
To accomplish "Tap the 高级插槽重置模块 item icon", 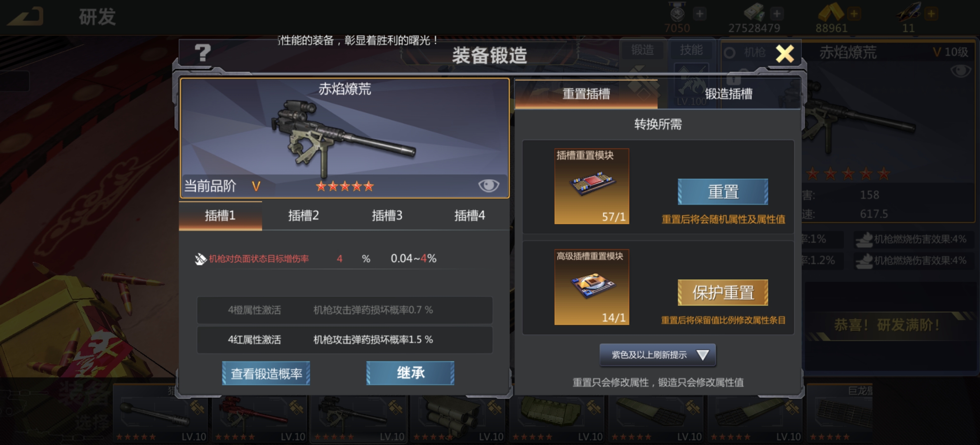I will pyautogui.click(x=591, y=287).
